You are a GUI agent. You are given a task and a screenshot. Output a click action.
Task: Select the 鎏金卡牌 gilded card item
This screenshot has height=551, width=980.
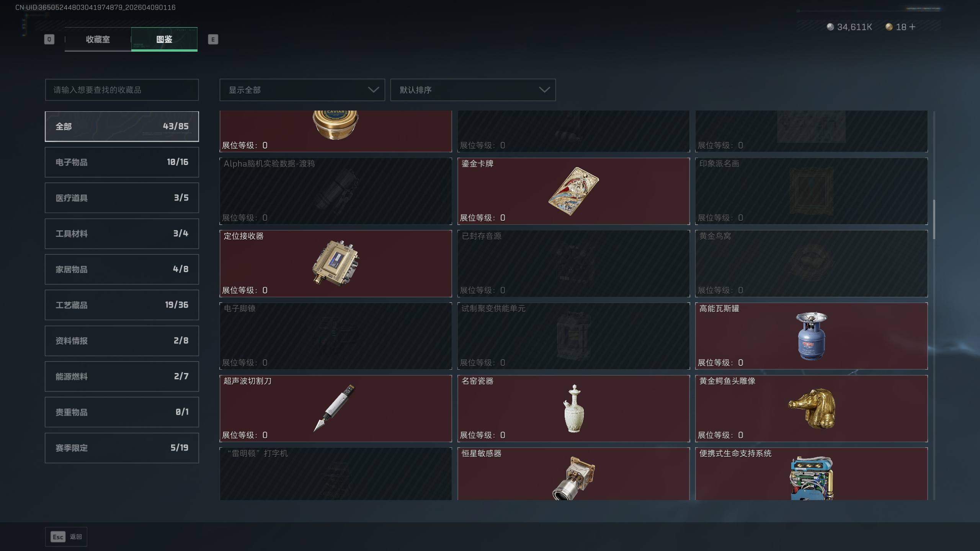click(573, 191)
